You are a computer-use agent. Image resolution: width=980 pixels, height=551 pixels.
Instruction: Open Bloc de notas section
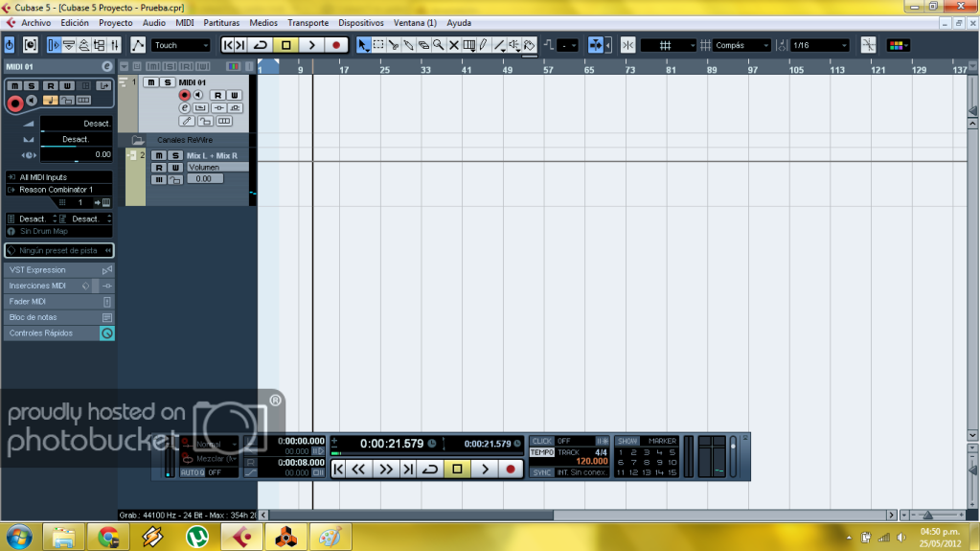click(59, 318)
